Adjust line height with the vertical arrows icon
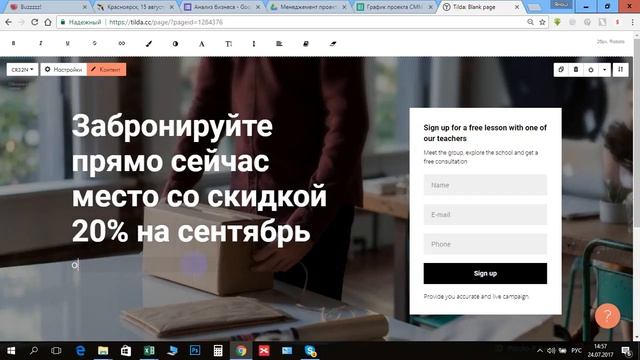The width and height of the screenshot is (640, 360). point(254,44)
